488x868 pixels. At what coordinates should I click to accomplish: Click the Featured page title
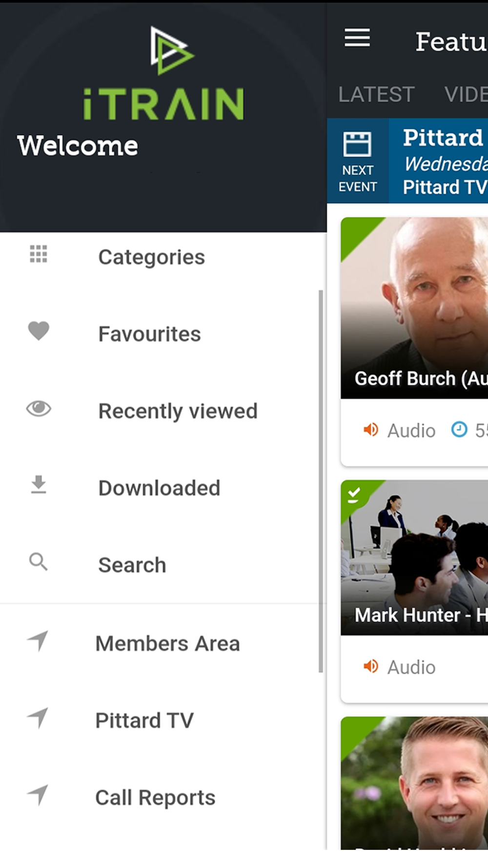tap(451, 41)
